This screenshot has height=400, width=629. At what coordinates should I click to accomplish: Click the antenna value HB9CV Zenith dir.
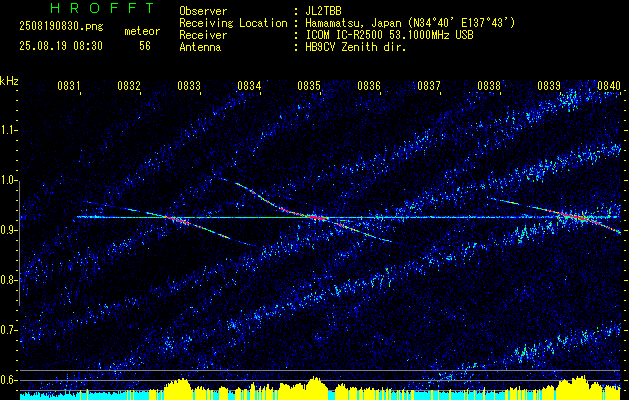[356, 47]
